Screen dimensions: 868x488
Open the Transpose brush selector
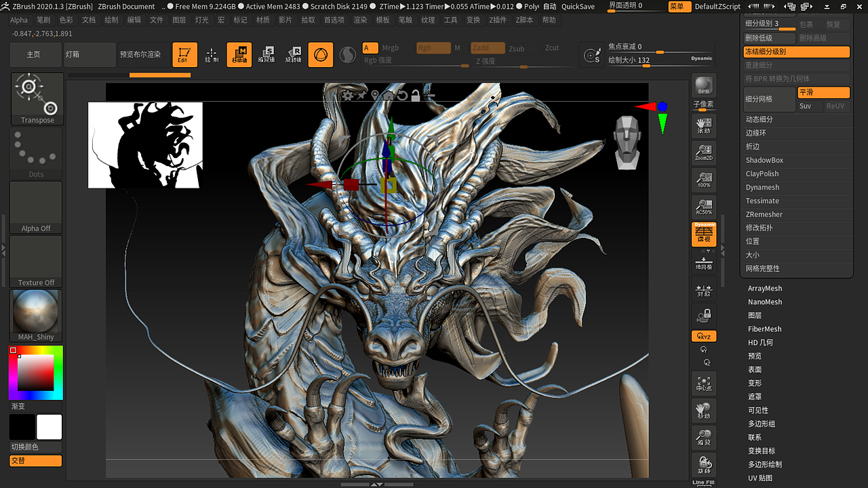tap(37, 99)
